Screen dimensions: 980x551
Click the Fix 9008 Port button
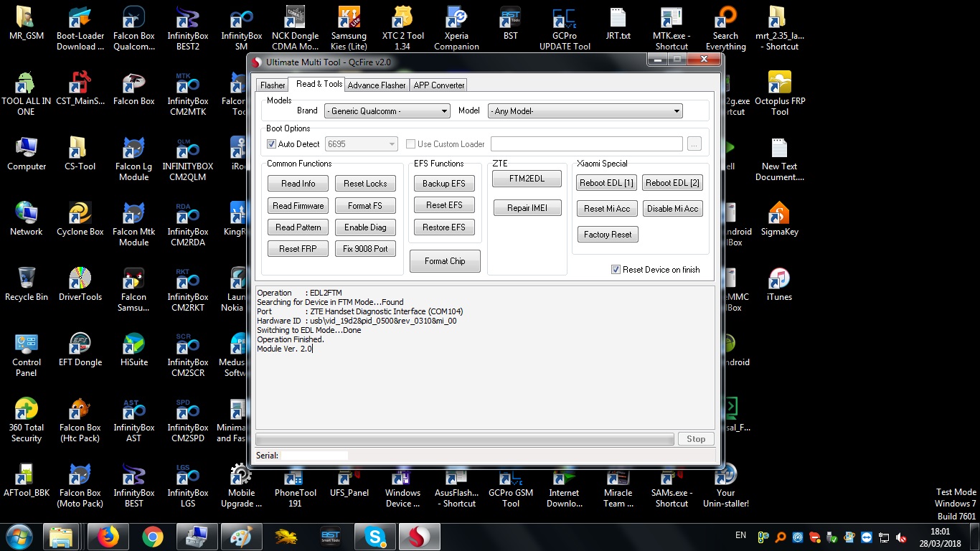(365, 249)
